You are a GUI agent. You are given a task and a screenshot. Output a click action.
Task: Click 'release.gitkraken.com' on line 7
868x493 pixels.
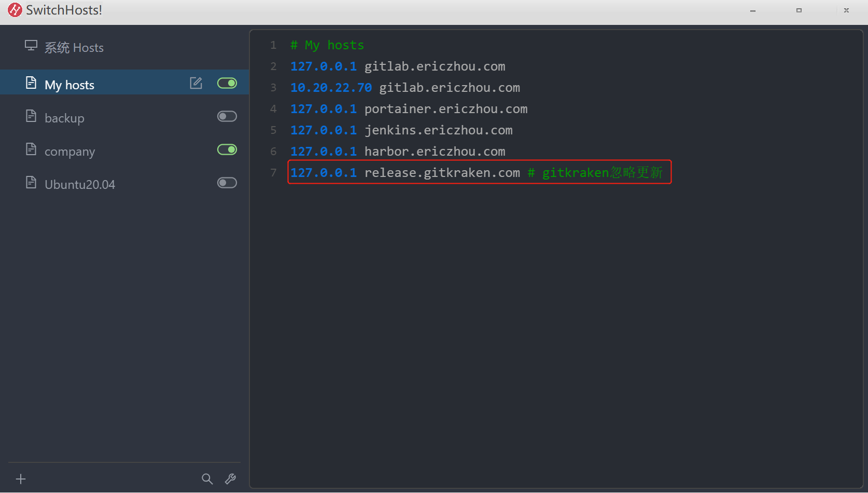442,173
